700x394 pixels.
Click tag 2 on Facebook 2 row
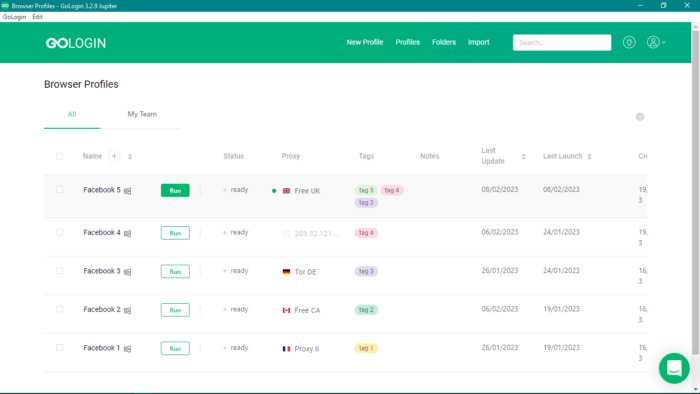coord(366,310)
